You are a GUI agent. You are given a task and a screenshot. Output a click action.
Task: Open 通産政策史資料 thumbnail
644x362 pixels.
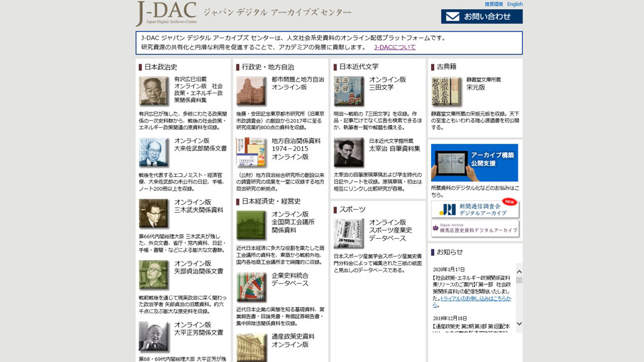pos(251,348)
